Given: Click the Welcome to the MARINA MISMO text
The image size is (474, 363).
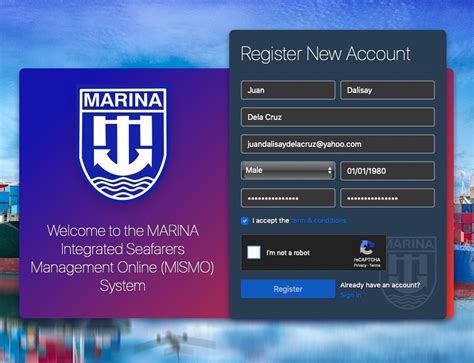Looking at the screenshot, I should 123,258.
